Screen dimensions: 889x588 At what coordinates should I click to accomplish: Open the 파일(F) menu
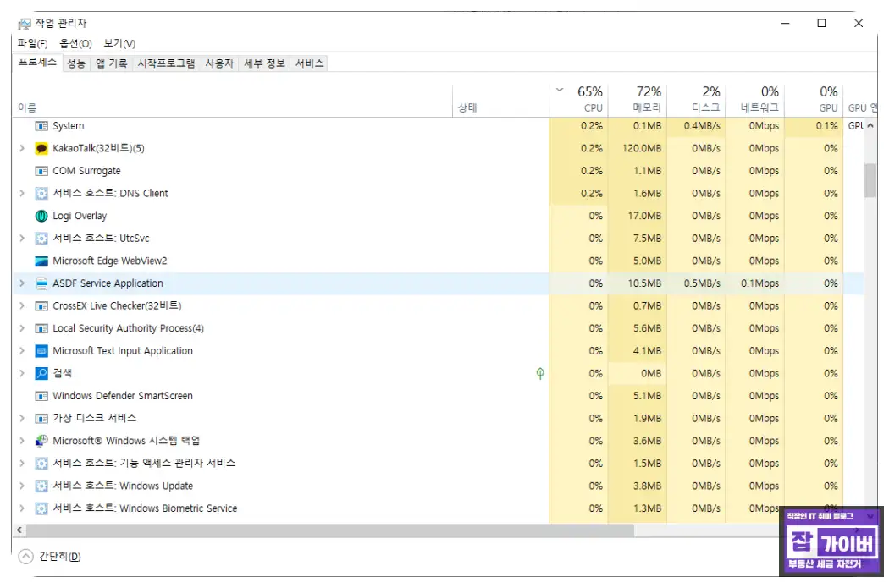32,44
